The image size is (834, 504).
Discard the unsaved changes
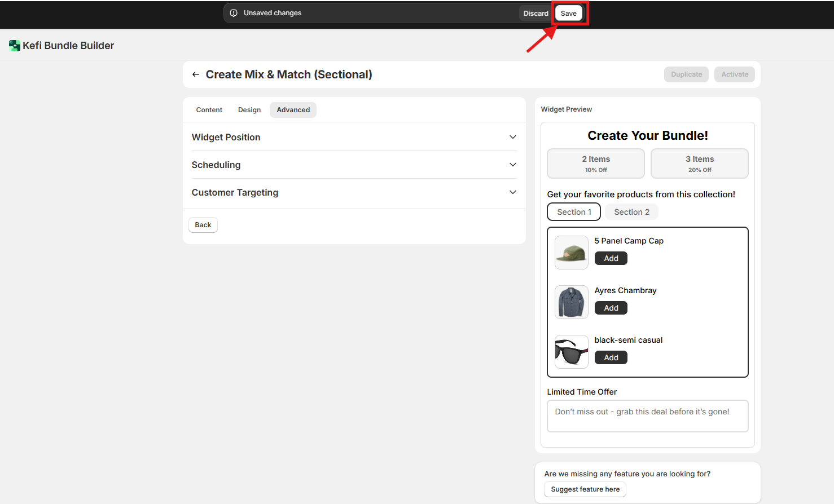pyautogui.click(x=535, y=14)
